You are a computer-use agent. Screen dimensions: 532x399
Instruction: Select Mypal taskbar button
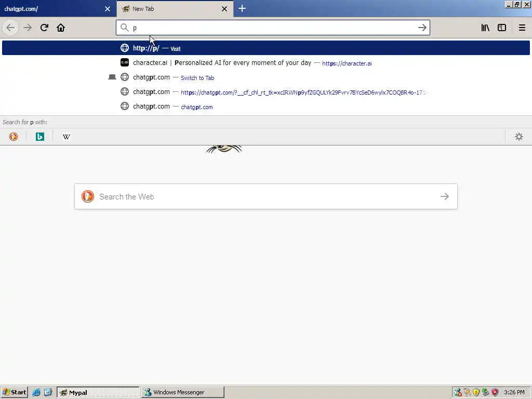click(x=98, y=392)
